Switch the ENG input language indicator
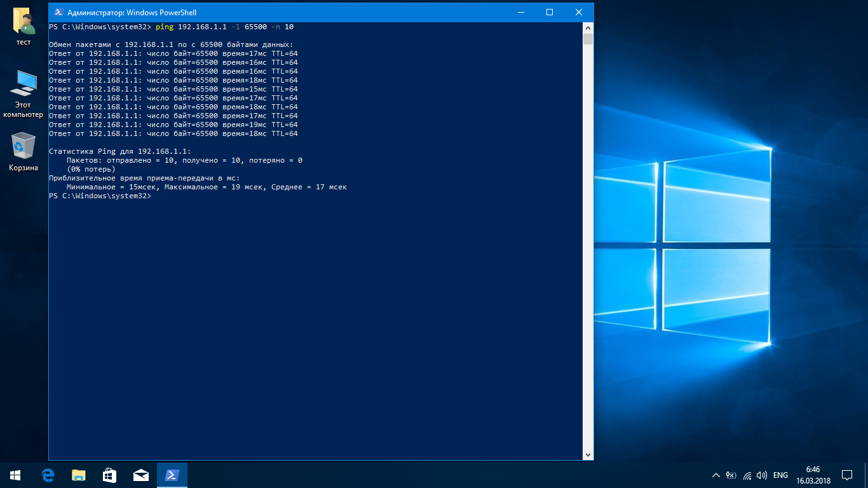The width and height of the screenshot is (868, 488). [x=780, y=475]
